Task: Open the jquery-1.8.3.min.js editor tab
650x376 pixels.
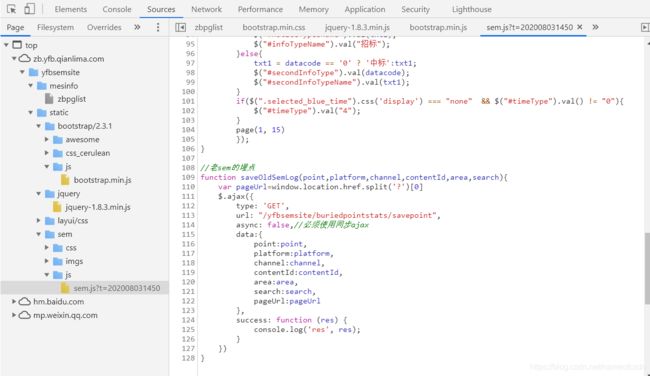Action: pos(357,27)
